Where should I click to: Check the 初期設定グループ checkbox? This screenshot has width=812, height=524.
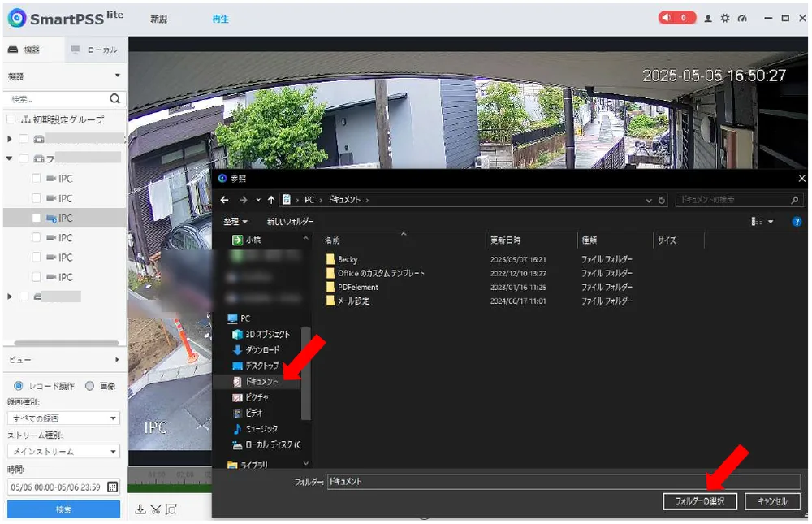11,119
